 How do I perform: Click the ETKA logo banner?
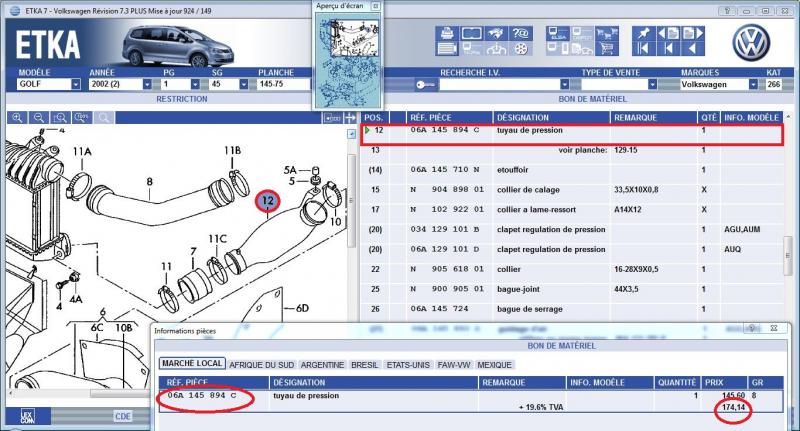click(48, 45)
